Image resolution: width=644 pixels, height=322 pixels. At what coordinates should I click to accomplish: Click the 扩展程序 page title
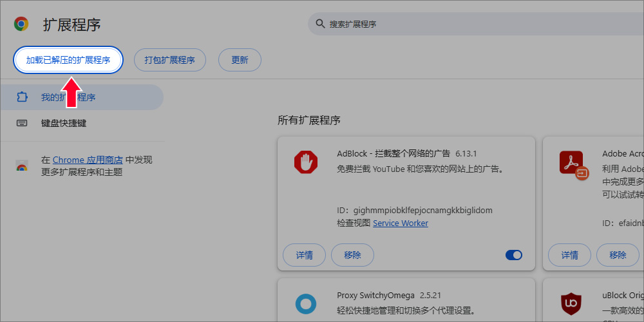72,24
